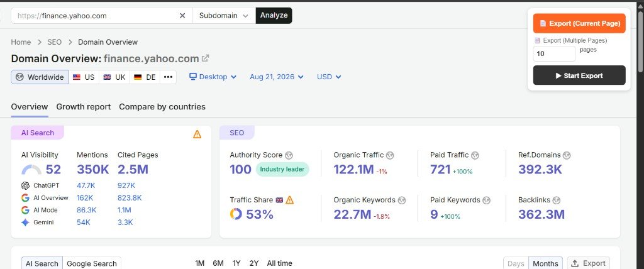This screenshot has height=269, width=644.
Task: Clear the URL search field with X
Action: 182,16
